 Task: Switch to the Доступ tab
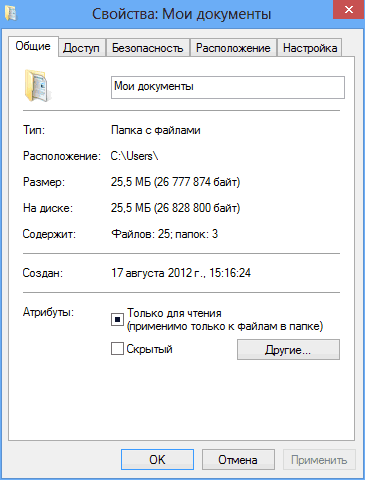pos(82,48)
